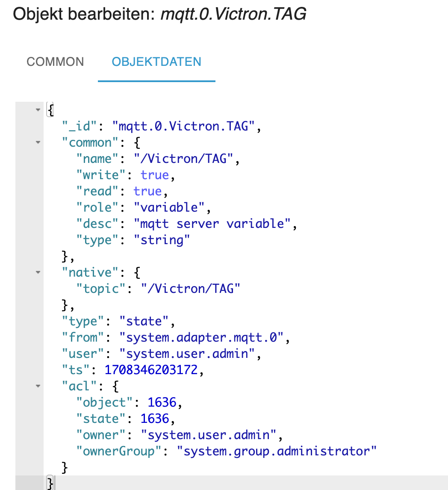Image resolution: width=448 pixels, height=490 pixels.
Task: Switch to the COMMON tab
Action: pos(55,62)
